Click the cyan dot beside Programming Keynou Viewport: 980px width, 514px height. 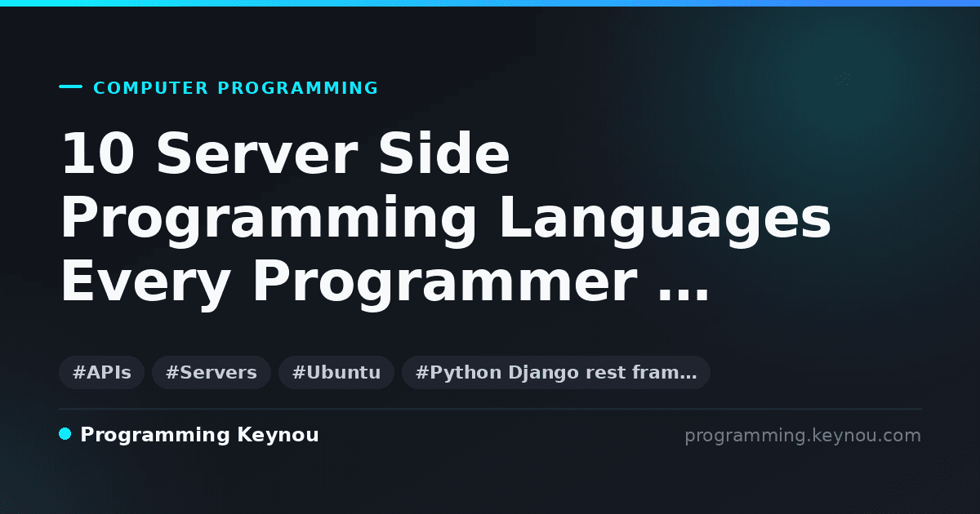pos(65,434)
